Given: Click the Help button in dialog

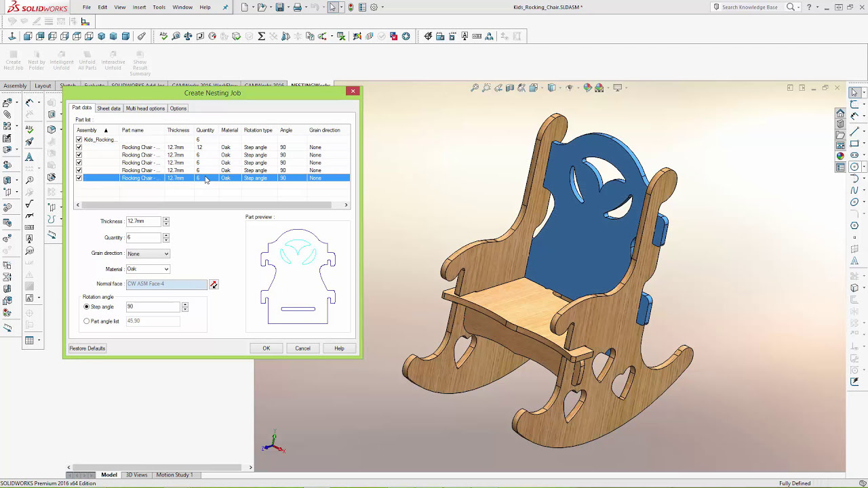Looking at the screenshot, I should (x=339, y=348).
